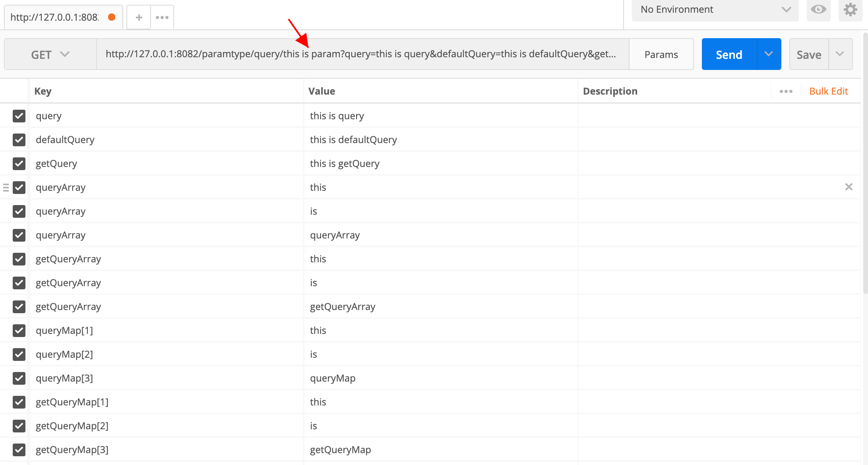This screenshot has height=465, width=868.
Task: Edit value 'getQueryArray'
Action: tap(440, 306)
